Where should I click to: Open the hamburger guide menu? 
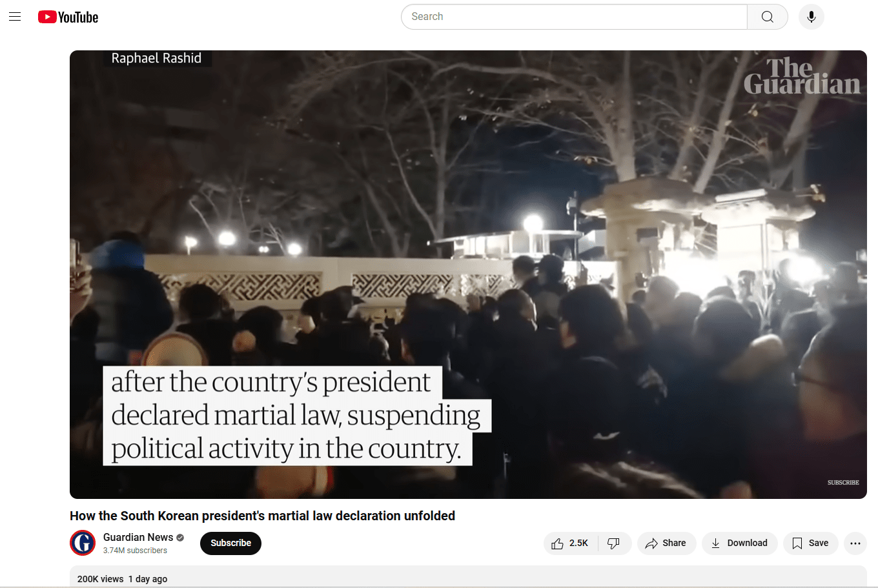[x=15, y=17]
